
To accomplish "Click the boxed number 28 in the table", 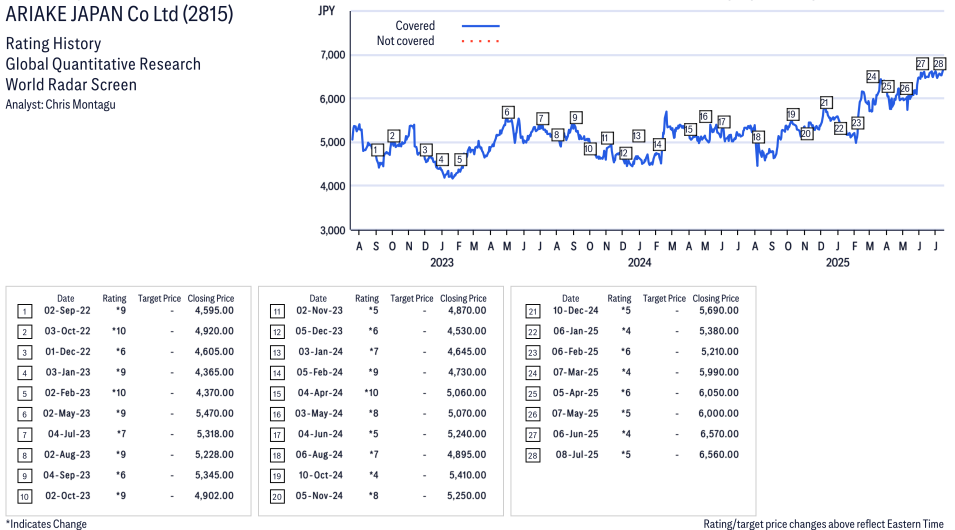I will click(x=533, y=456).
